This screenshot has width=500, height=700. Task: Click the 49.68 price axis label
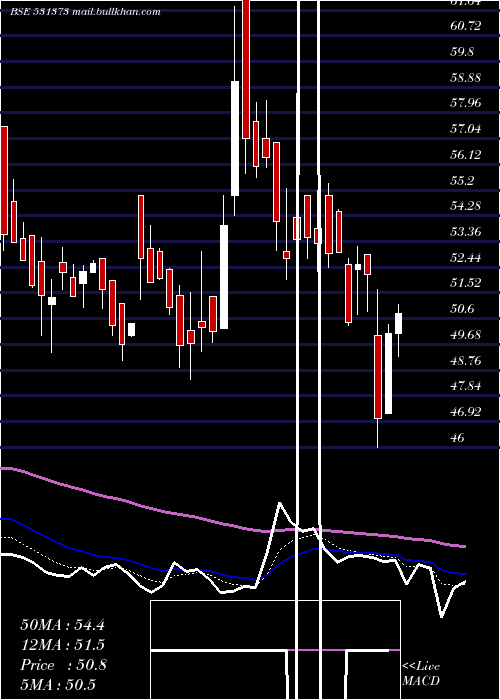(x=466, y=335)
